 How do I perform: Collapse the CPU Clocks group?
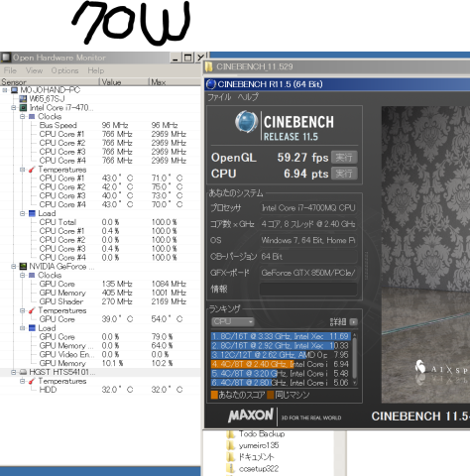pyautogui.click(x=22, y=116)
